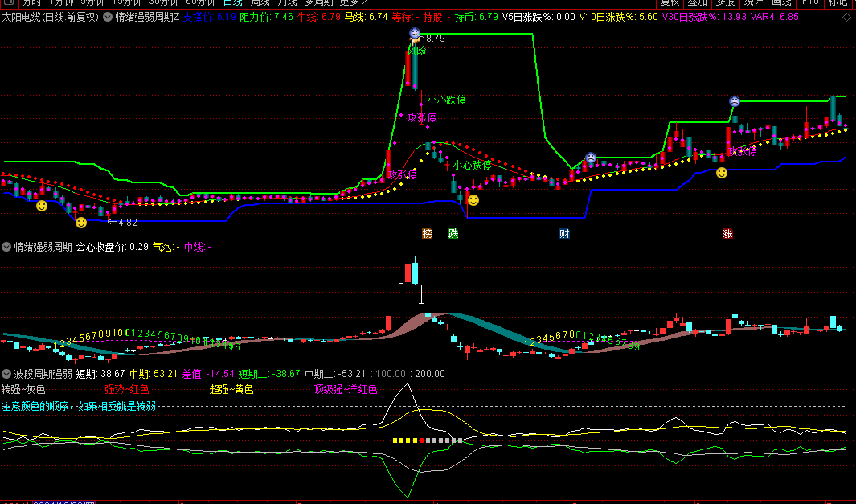
Task: Click the pointing hand icon near 风险
Action: (x=415, y=42)
